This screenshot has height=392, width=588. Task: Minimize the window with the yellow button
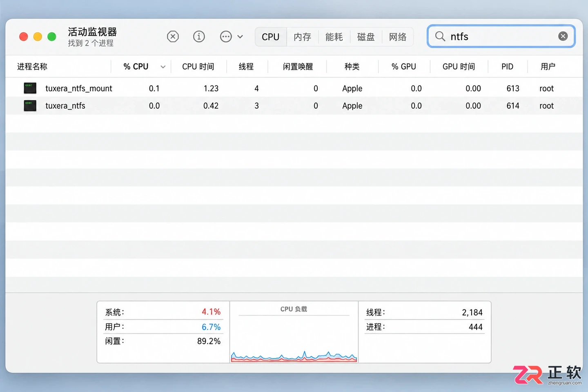point(38,37)
